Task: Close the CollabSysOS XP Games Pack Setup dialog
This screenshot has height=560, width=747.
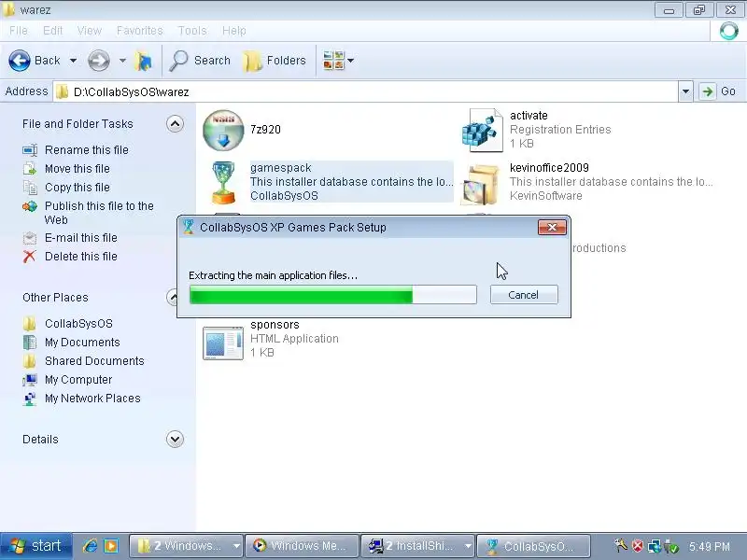Action: [x=552, y=228]
